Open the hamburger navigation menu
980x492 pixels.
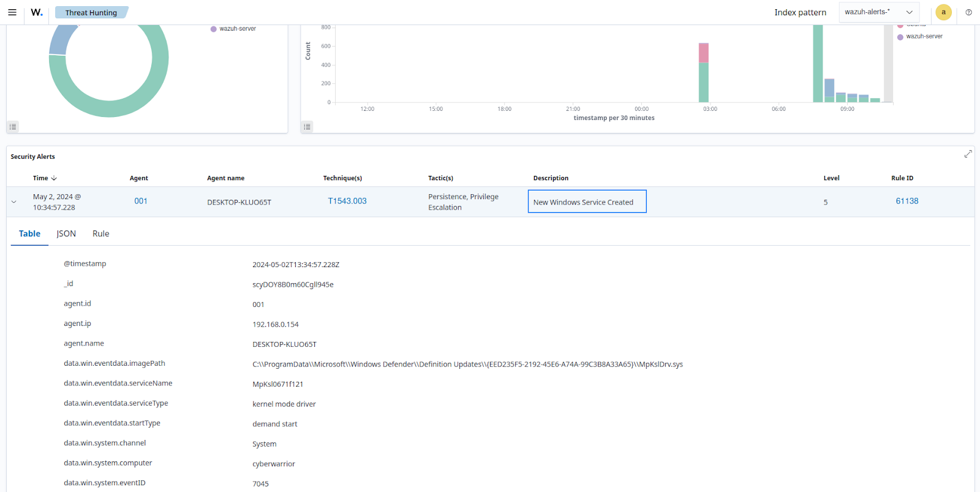12,12
